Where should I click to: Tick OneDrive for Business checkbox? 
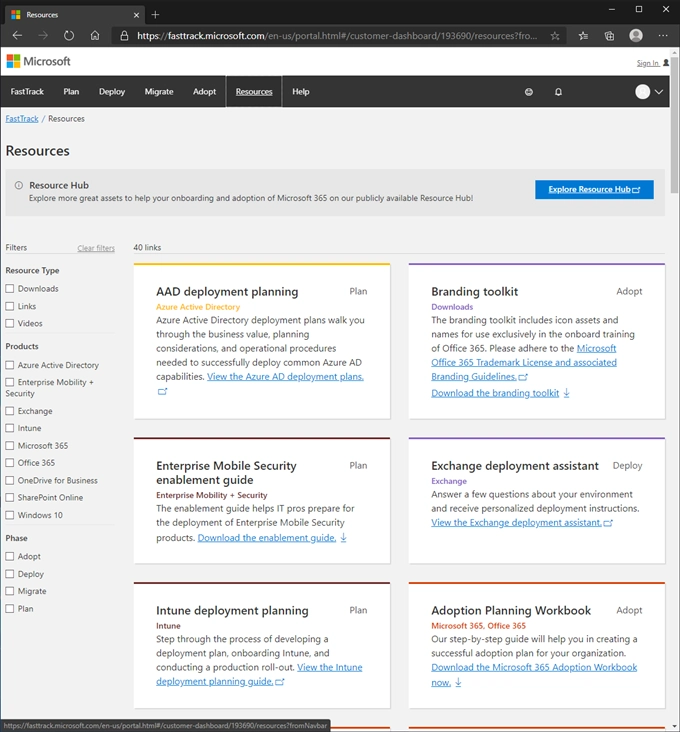tap(10, 480)
